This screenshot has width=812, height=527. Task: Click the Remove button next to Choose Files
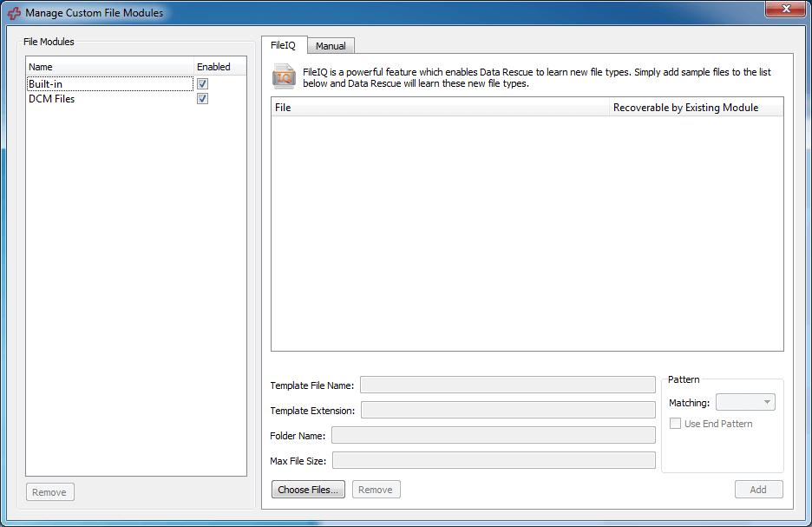376,489
